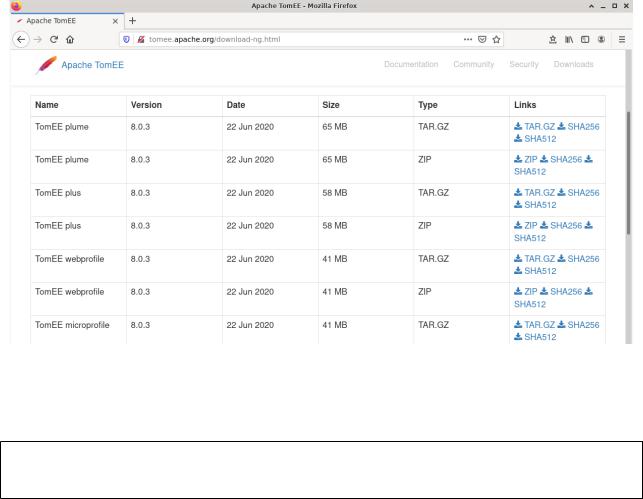The height and width of the screenshot is (499, 643).
Task: Click the forward navigation arrow
Action: (x=38, y=39)
